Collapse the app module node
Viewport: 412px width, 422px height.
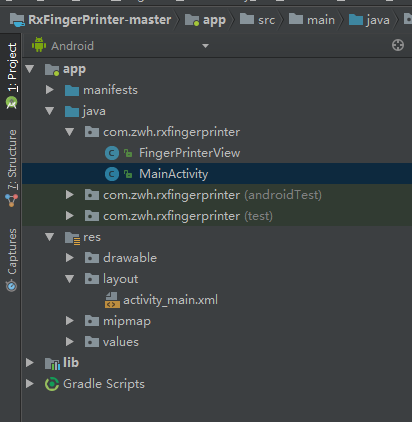30,69
